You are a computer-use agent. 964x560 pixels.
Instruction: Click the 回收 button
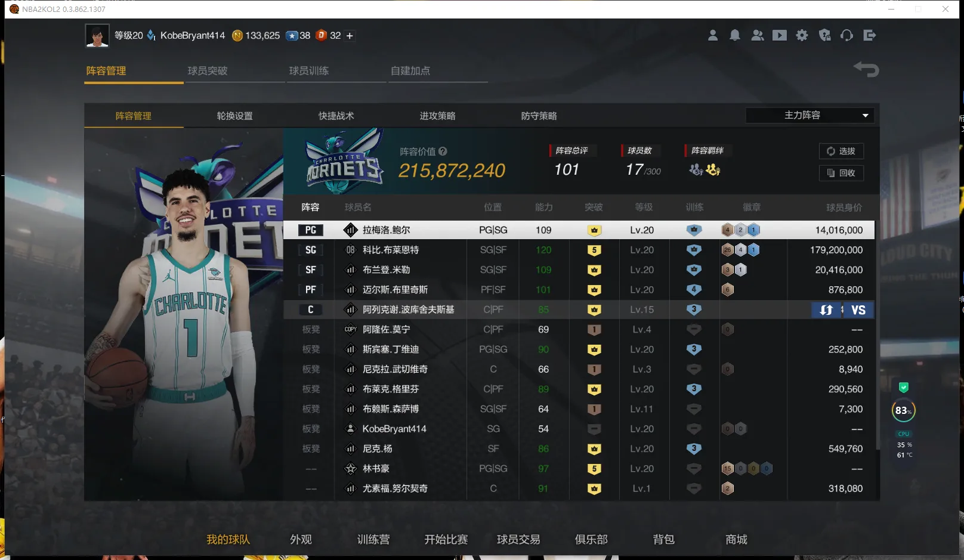(841, 173)
